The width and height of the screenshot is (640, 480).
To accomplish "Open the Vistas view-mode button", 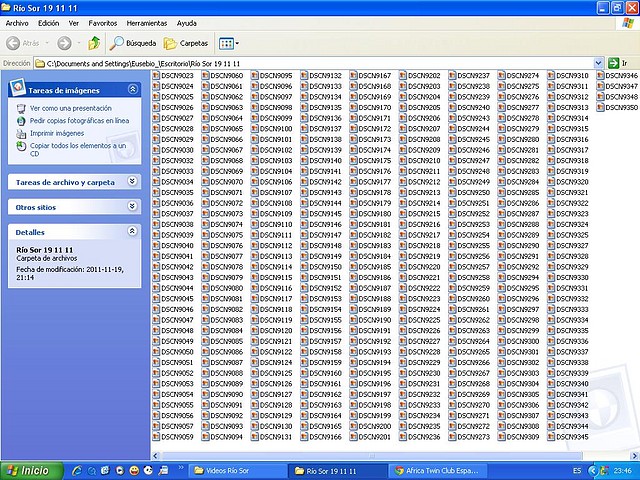I will tap(228, 43).
